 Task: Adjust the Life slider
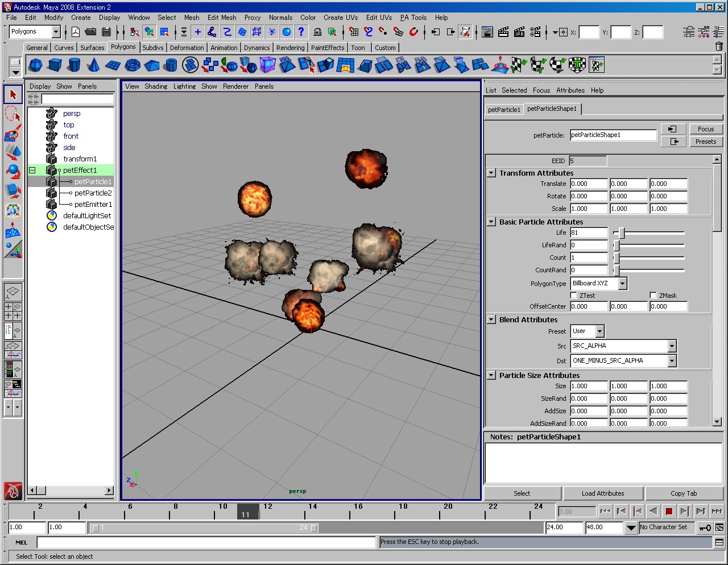[622, 232]
